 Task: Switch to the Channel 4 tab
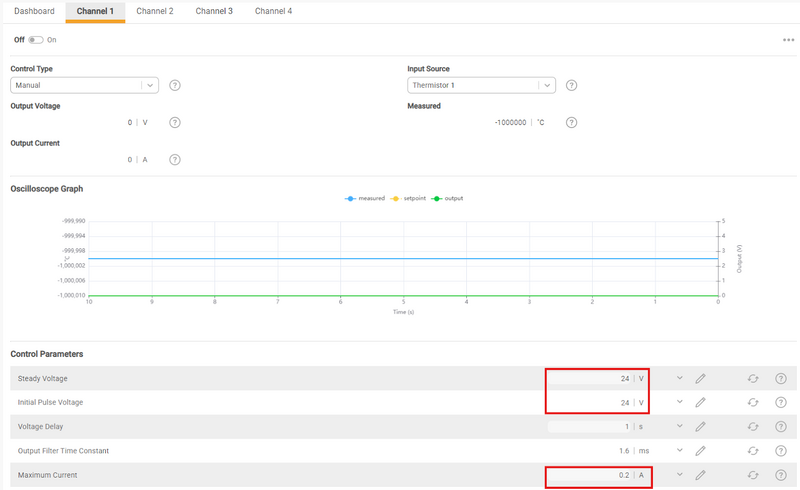[273, 11]
